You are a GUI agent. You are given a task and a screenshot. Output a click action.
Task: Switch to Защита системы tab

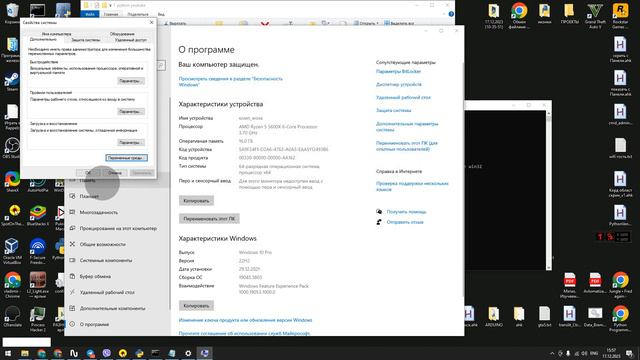pyautogui.click(x=86, y=40)
